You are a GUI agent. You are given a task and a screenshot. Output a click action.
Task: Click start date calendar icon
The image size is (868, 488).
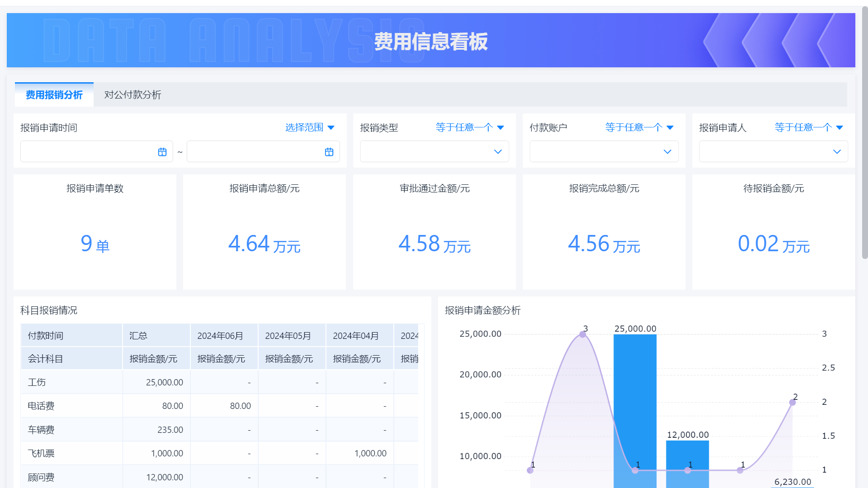(162, 152)
